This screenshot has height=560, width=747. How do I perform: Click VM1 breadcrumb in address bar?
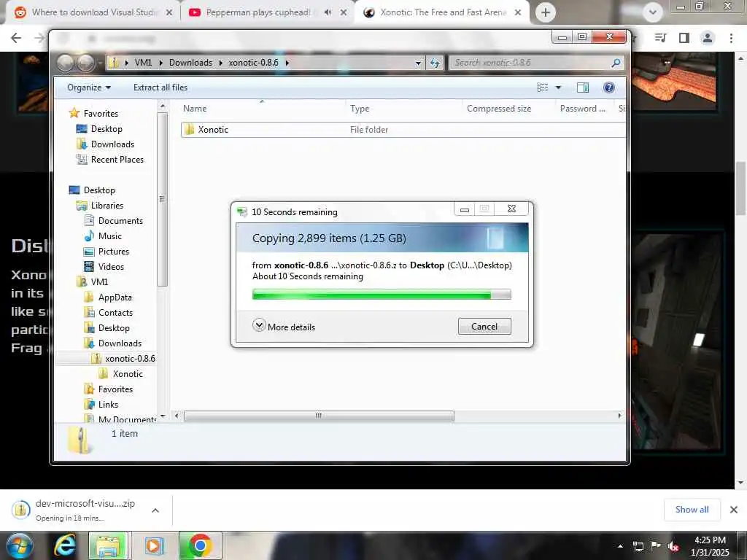point(143,63)
